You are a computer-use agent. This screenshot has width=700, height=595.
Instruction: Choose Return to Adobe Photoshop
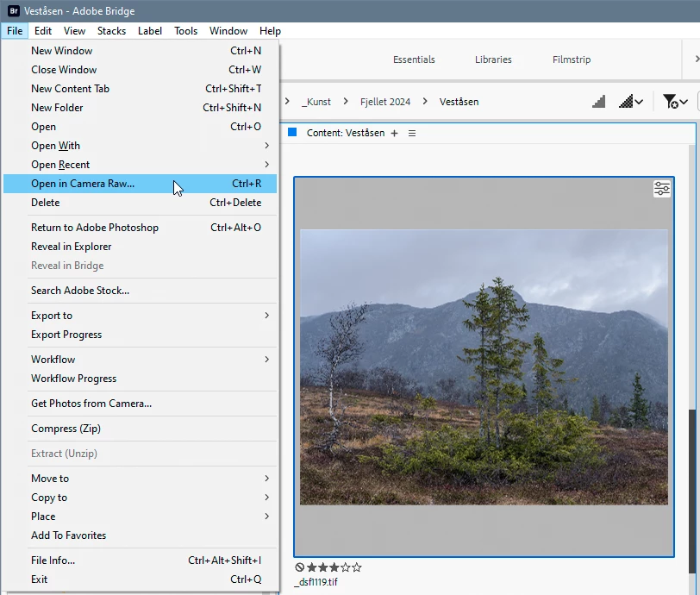tap(141, 228)
